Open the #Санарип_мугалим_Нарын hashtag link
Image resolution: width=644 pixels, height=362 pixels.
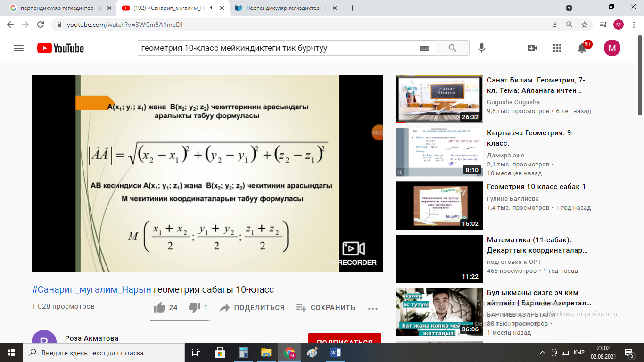pos(91,289)
